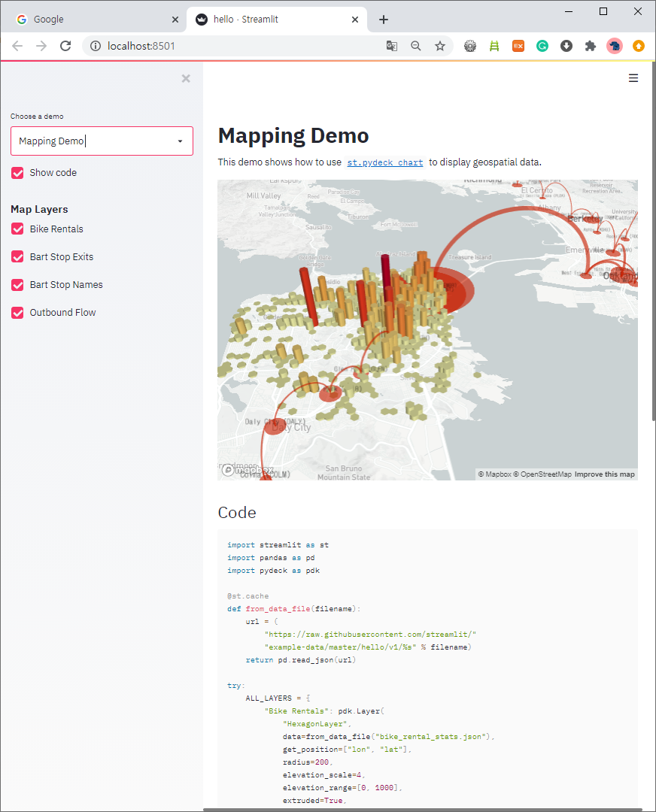The height and width of the screenshot is (812, 656).
Task: Click the orange EX extension icon
Action: click(518, 46)
